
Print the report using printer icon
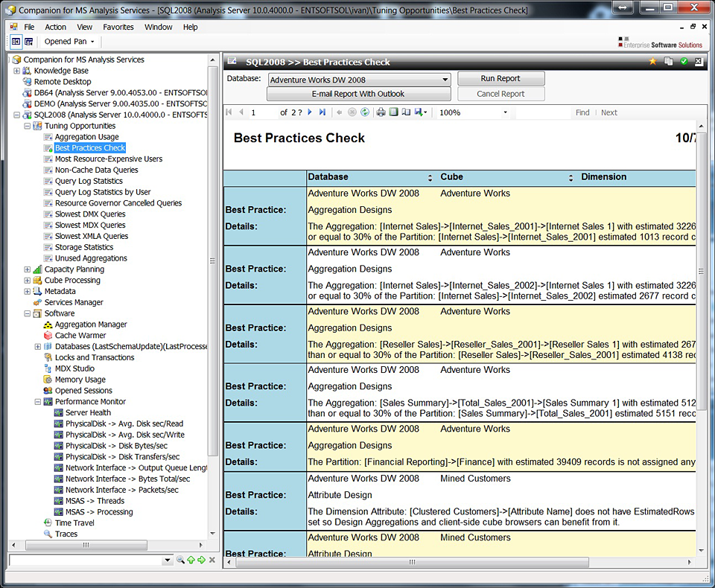click(x=381, y=112)
